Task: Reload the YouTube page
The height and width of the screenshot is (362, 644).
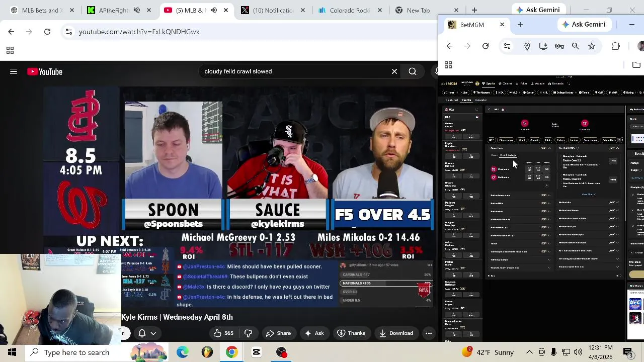Action: [47, 32]
